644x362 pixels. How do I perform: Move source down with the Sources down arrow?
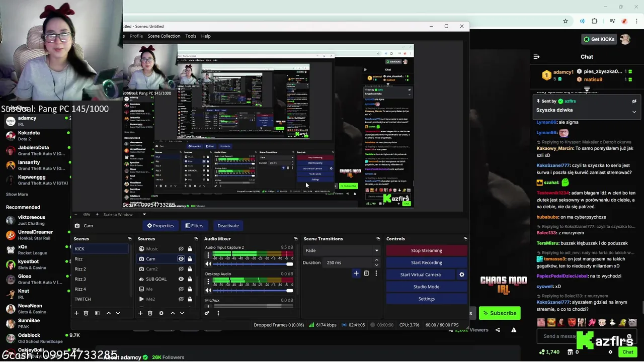point(182,313)
